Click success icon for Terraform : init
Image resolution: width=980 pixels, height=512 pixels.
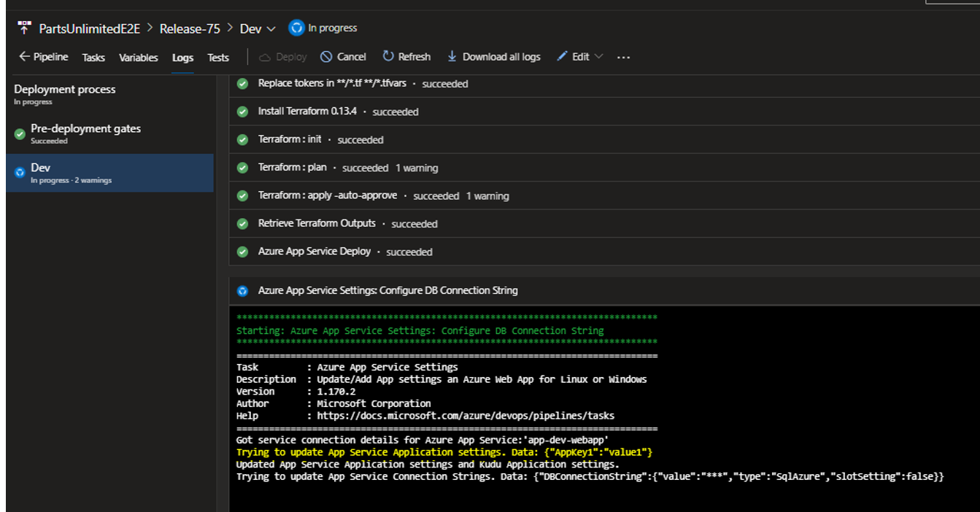click(x=242, y=139)
